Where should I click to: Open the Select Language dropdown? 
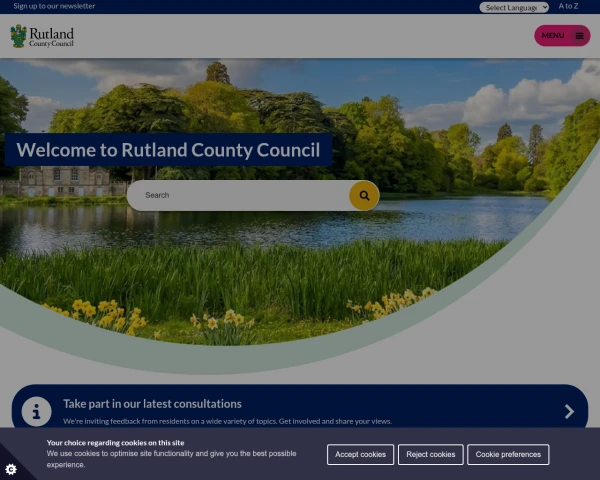point(514,7)
